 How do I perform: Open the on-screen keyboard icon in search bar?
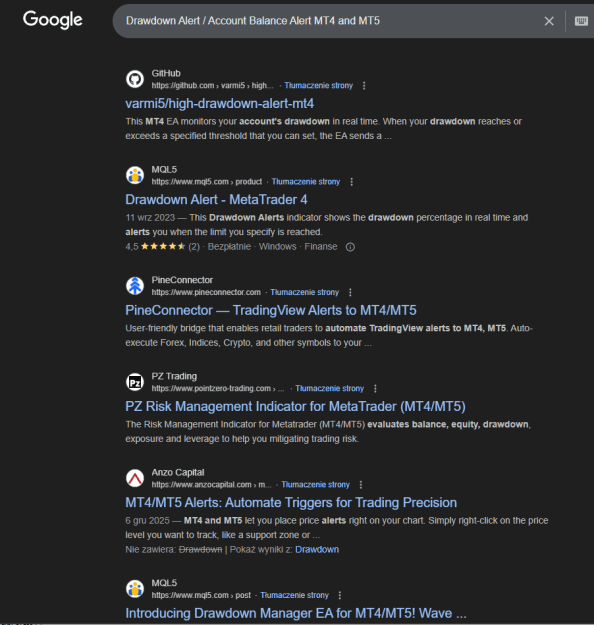pyautogui.click(x=581, y=21)
